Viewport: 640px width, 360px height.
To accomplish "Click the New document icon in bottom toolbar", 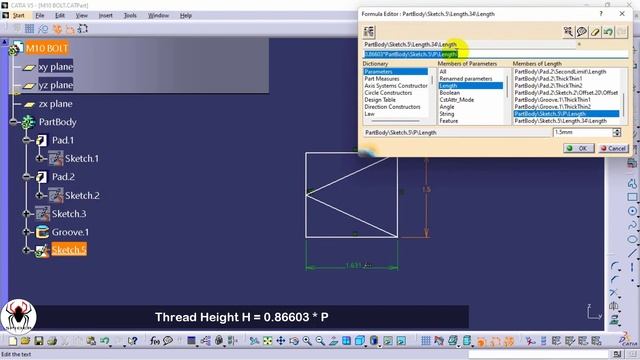I will pyautogui.click(x=12, y=340).
